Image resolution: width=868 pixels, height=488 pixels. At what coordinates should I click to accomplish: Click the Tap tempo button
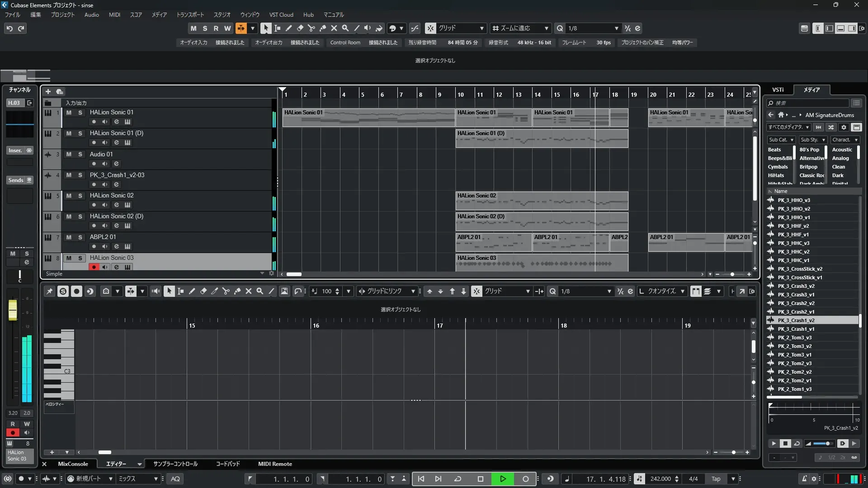tap(716, 479)
